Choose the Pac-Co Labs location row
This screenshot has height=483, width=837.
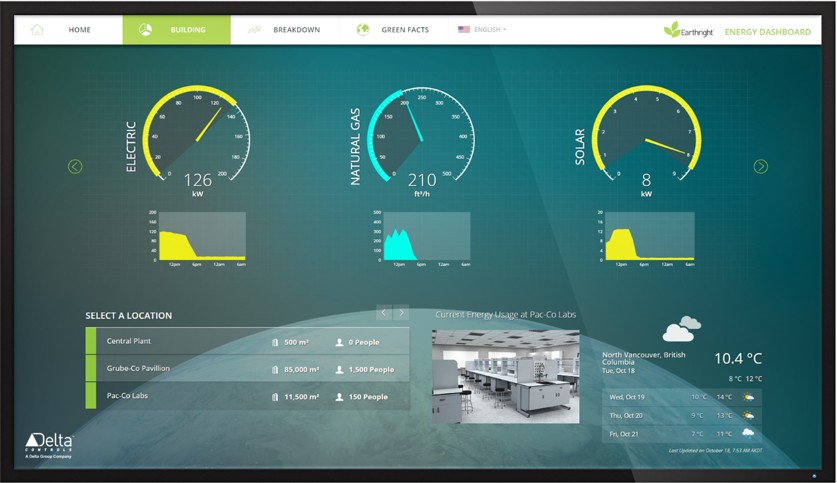[128, 397]
